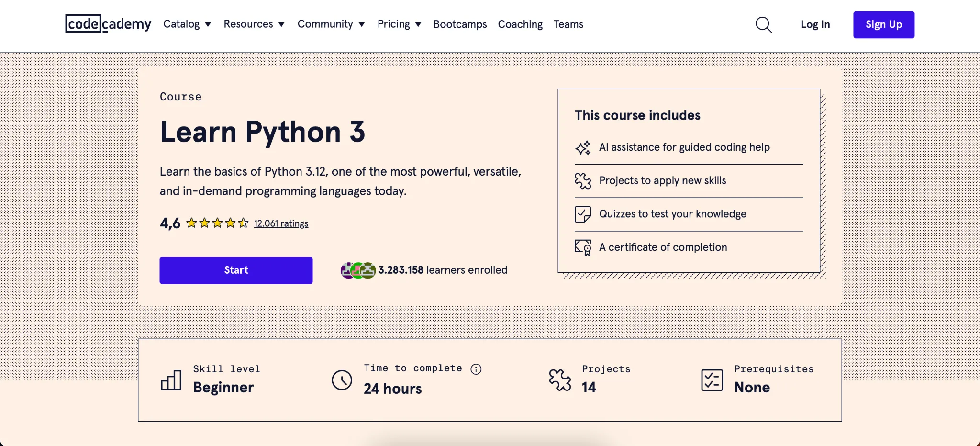The image size is (980, 446).
Task: Go to Bootcamps in the navigation
Action: (x=460, y=24)
